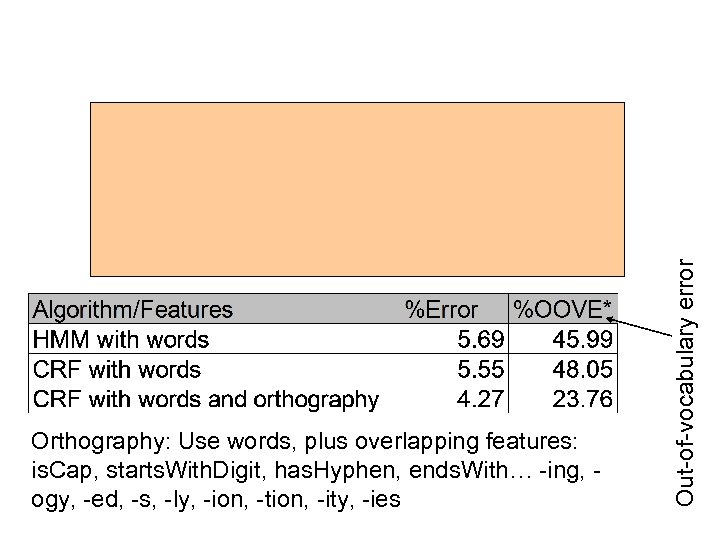Click the 5.55 error value
This screenshot has height=540, width=720.
point(480,370)
